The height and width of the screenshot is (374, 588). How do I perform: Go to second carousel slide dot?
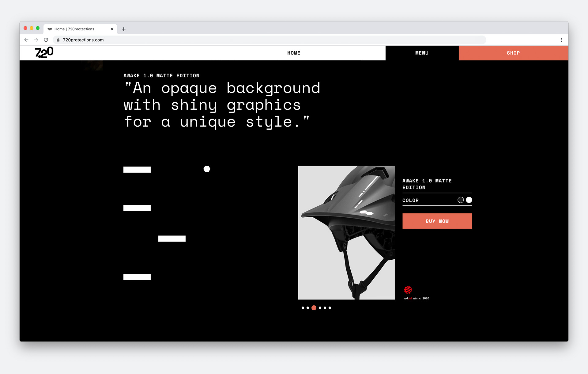coord(308,308)
